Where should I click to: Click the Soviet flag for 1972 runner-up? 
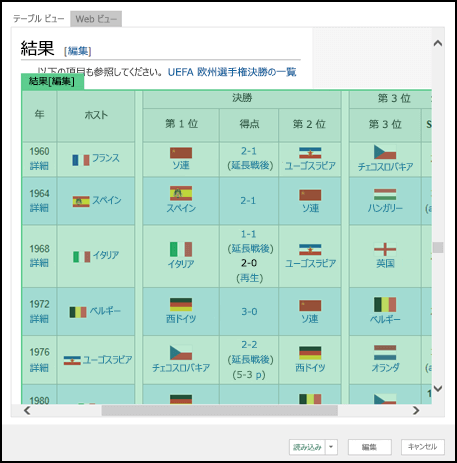pos(310,305)
